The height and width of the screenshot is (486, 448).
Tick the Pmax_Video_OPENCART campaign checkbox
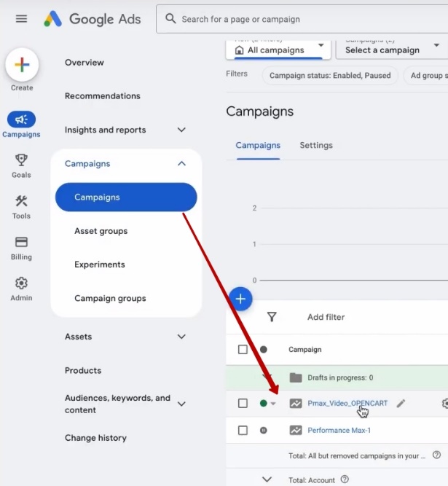click(x=243, y=403)
